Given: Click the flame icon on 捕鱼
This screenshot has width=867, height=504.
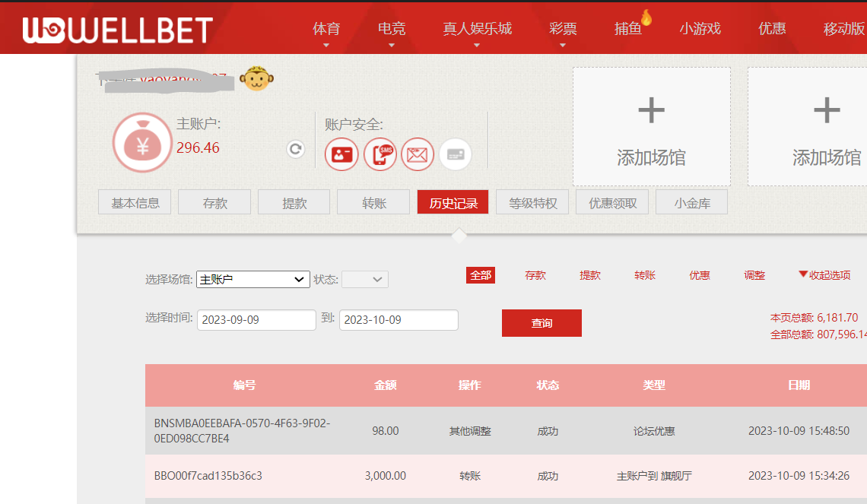Looking at the screenshot, I should click(646, 17).
